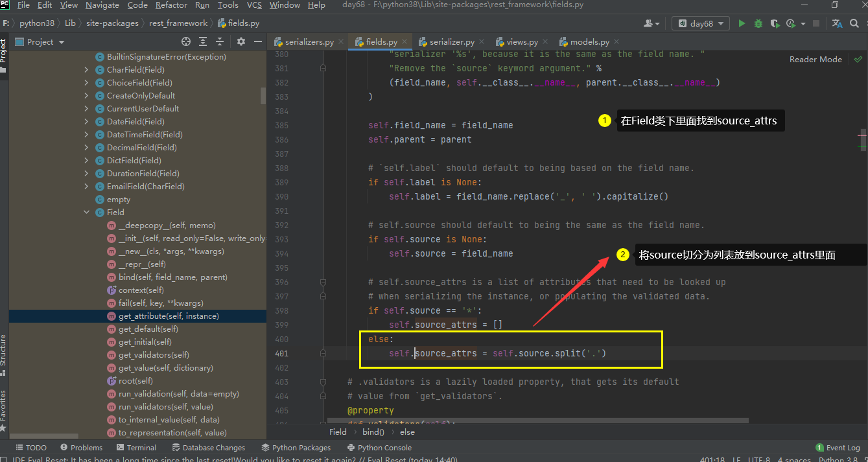Toggle Reader Mode in editor
The image size is (868, 462).
[x=815, y=59]
